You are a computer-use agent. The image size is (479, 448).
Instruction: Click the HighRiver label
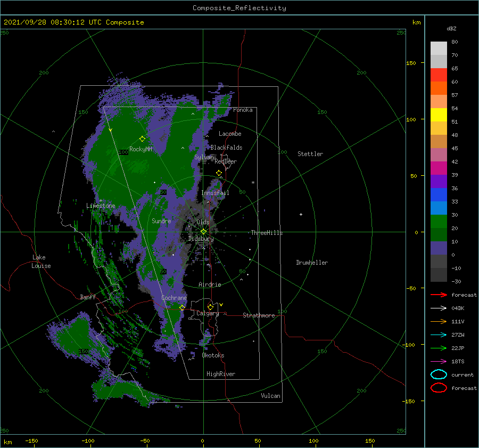coord(220,374)
